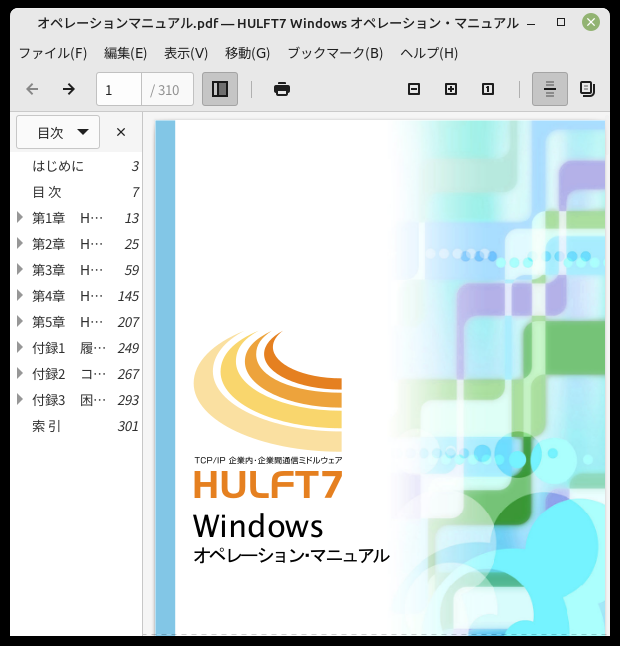The height and width of the screenshot is (646, 620).
Task: Jump to 第5章 chapter title text
Action: coord(68,322)
